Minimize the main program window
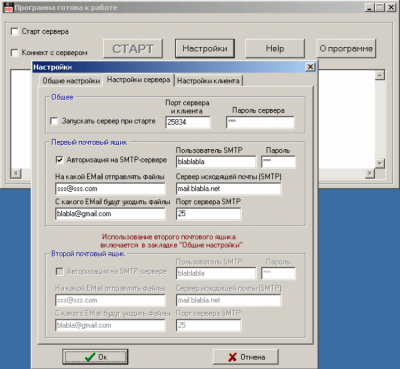The height and width of the screenshot is (369, 400). [369, 7]
